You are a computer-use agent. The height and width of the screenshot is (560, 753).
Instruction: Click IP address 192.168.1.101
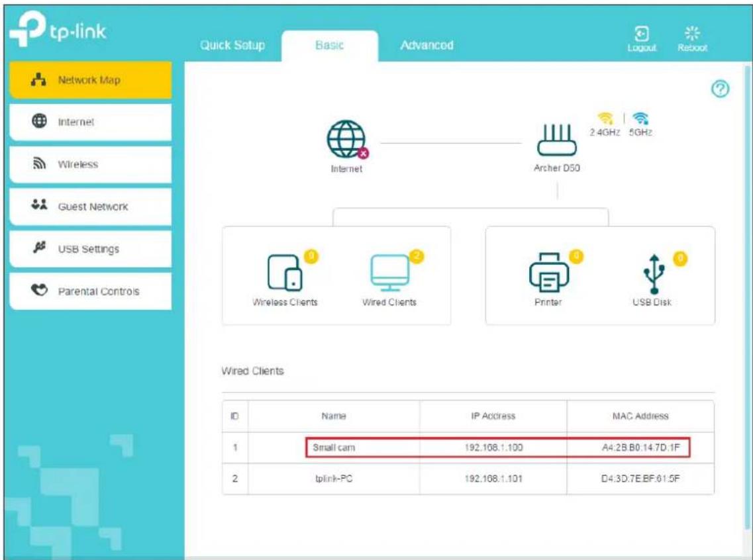[493, 479]
